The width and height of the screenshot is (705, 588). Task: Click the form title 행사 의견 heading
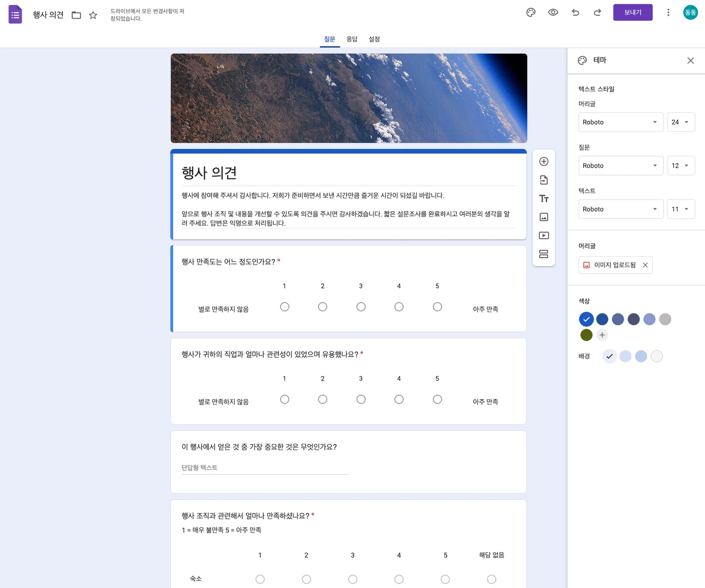209,173
